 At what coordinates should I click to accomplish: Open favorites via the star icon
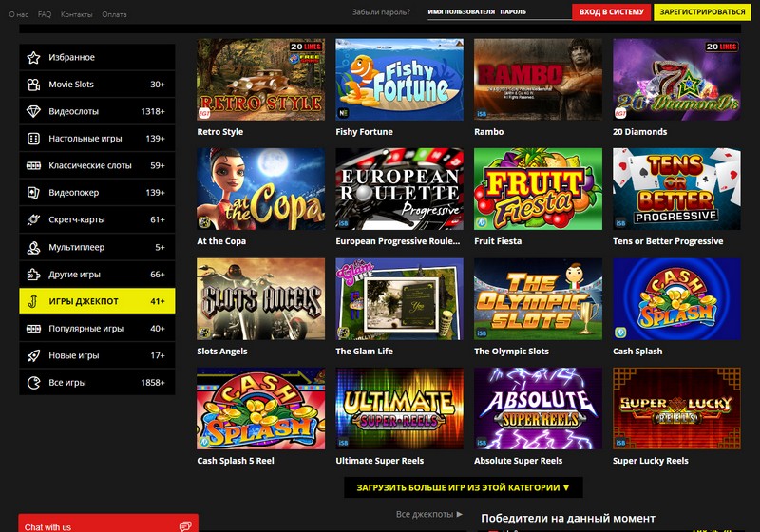pos(33,57)
